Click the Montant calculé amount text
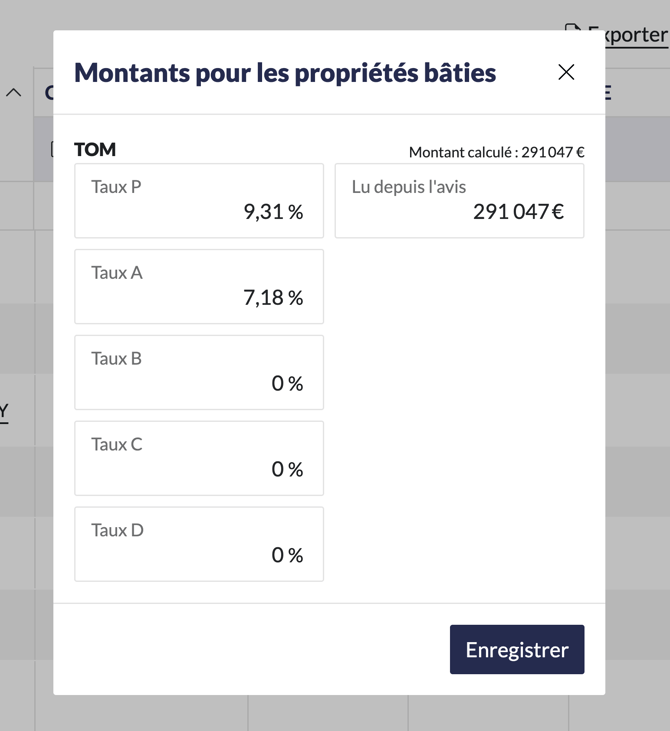Image resolution: width=670 pixels, height=731 pixels. pos(496,153)
